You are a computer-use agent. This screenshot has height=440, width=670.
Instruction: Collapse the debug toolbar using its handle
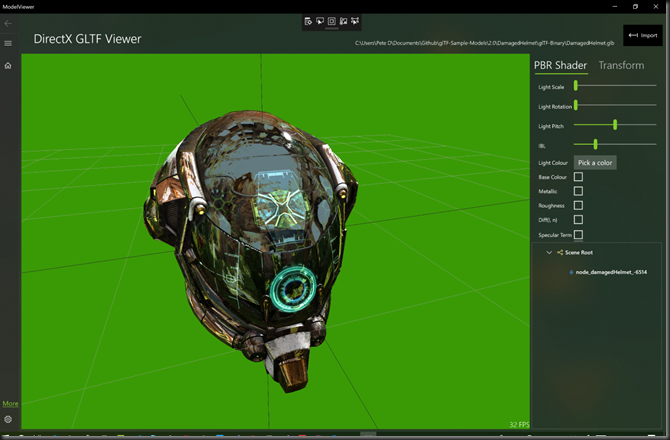332,29
